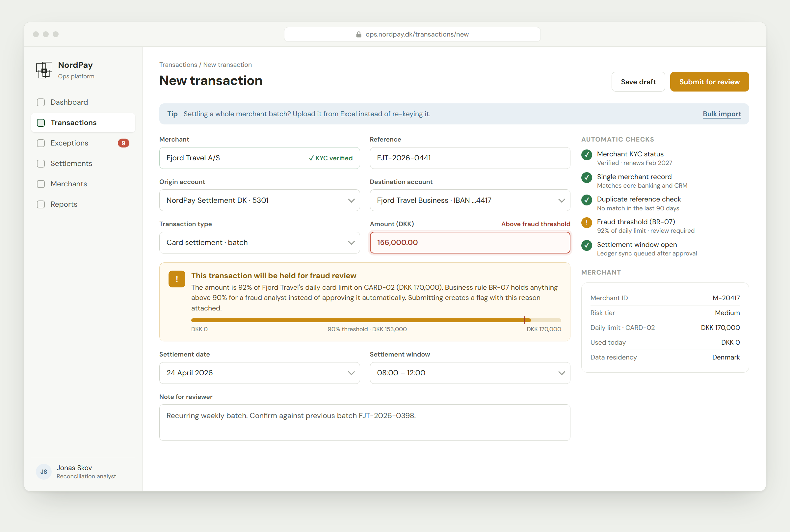Screen dimensions: 790x532
Task: Click Submit for review button
Action: (709, 82)
